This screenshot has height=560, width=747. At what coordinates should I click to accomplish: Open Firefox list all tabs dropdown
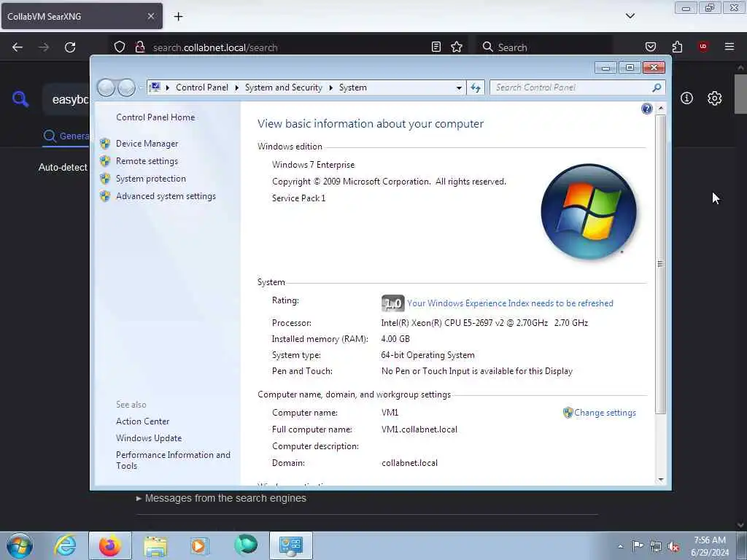point(630,16)
